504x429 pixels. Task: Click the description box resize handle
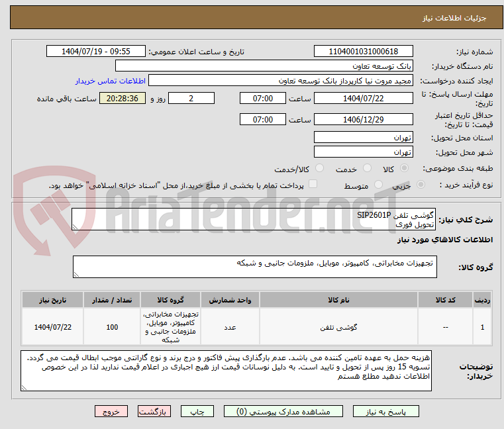coord(75,227)
